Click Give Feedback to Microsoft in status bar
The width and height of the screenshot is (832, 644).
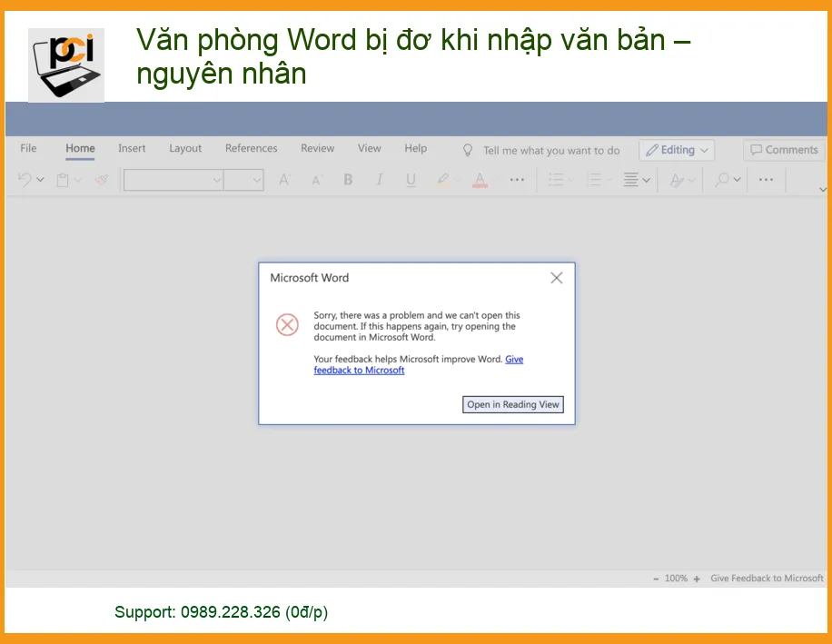(x=767, y=579)
